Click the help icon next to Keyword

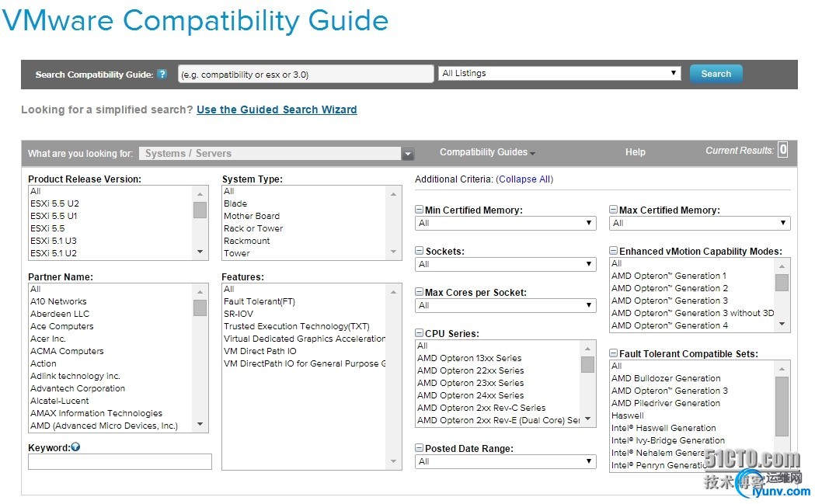tap(75, 447)
